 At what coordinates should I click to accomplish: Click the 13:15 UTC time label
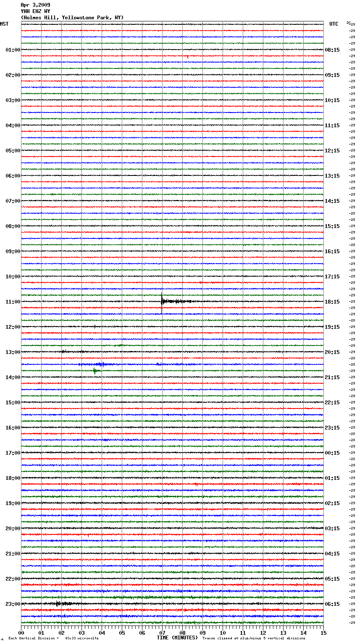click(x=332, y=176)
